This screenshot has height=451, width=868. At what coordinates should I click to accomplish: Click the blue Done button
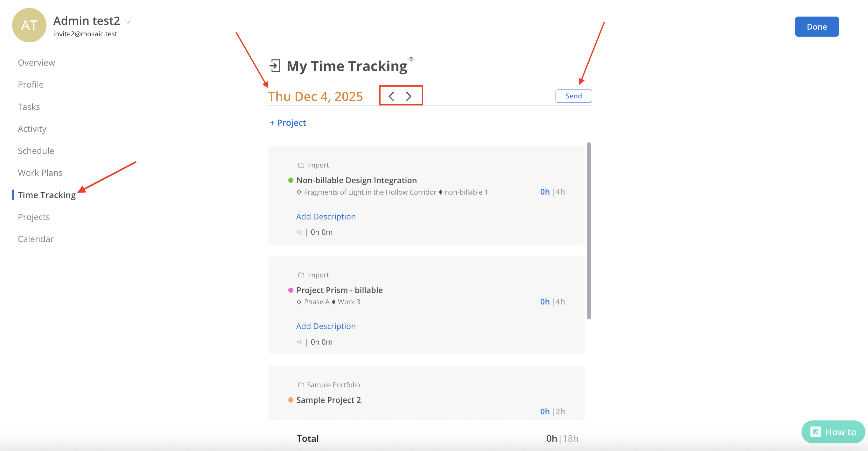pyautogui.click(x=816, y=27)
